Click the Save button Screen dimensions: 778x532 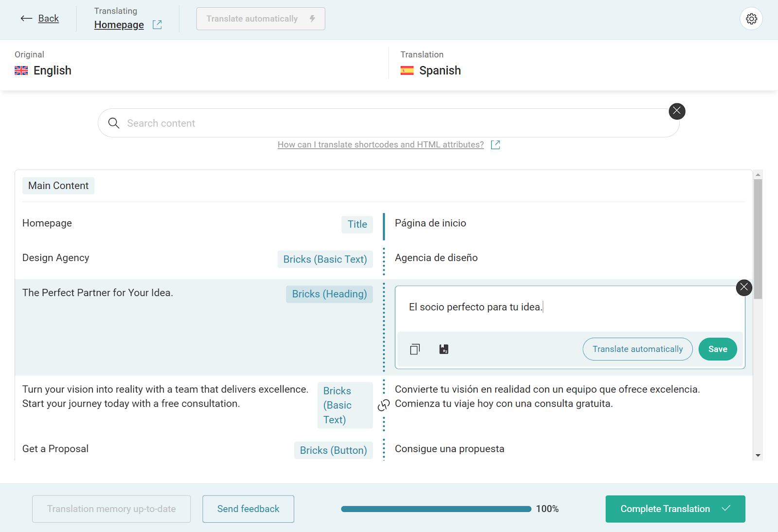click(x=717, y=349)
